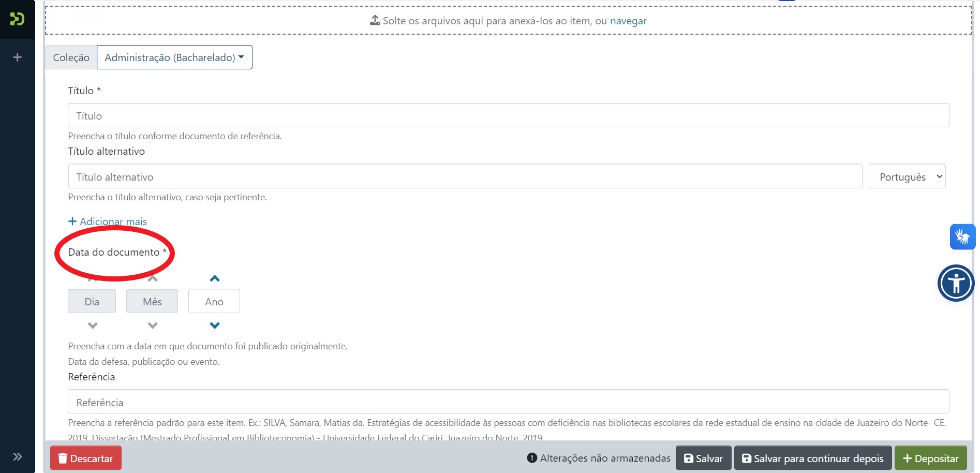Increase the year with up arrow
Viewport: 980px width, 473px height.
click(215, 279)
